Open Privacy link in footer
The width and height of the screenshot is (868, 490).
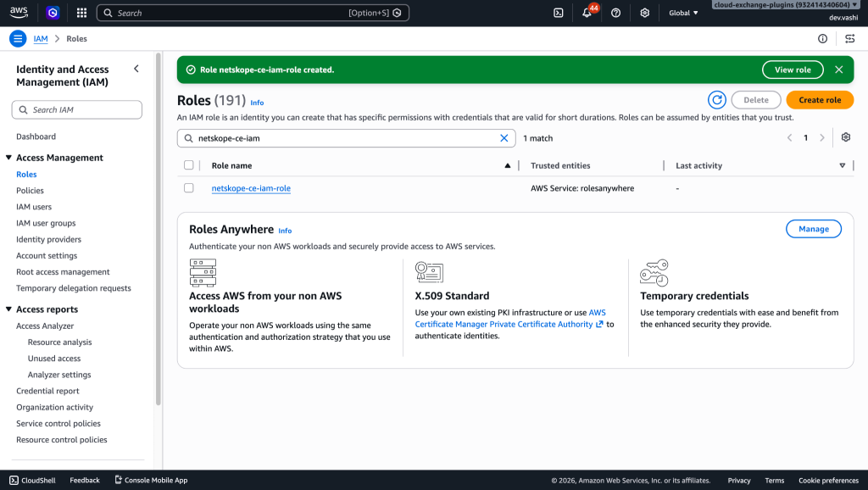coord(739,481)
